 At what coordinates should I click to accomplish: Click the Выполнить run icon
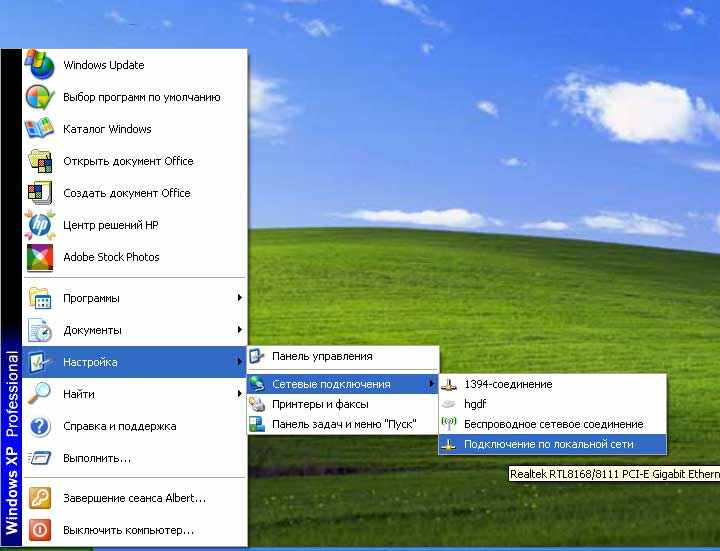click(39, 458)
